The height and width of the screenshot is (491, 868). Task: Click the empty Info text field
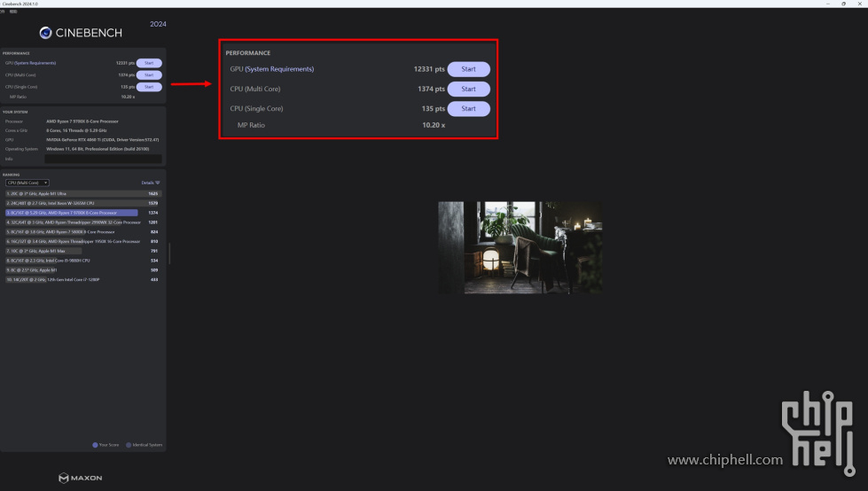[x=103, y=159]
